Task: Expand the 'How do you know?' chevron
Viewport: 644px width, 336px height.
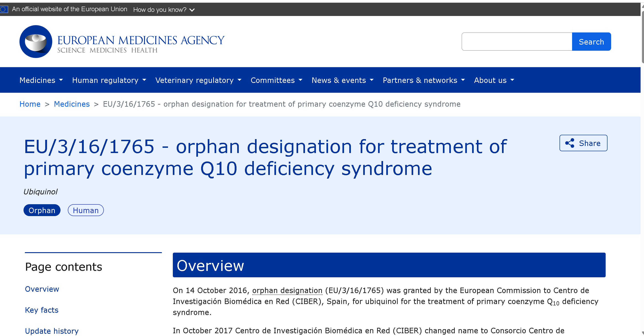Action: pyautogui.click(x=192, y=10)
